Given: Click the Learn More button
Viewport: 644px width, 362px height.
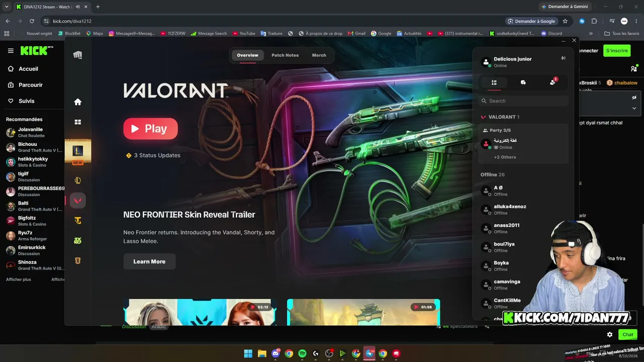Looking at the screenshot, I should coord(149,261).
